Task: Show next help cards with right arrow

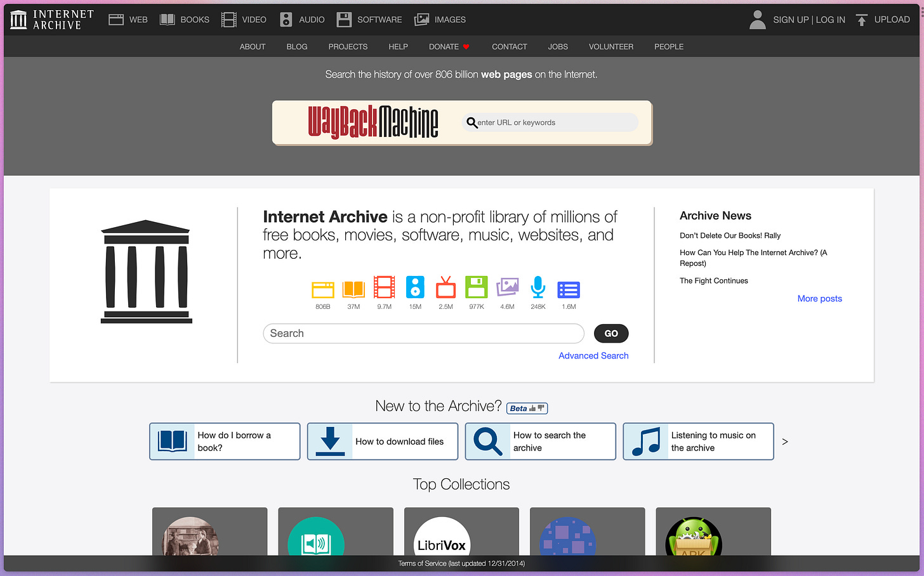Action: pyautogui.click(x=785, y=442)
